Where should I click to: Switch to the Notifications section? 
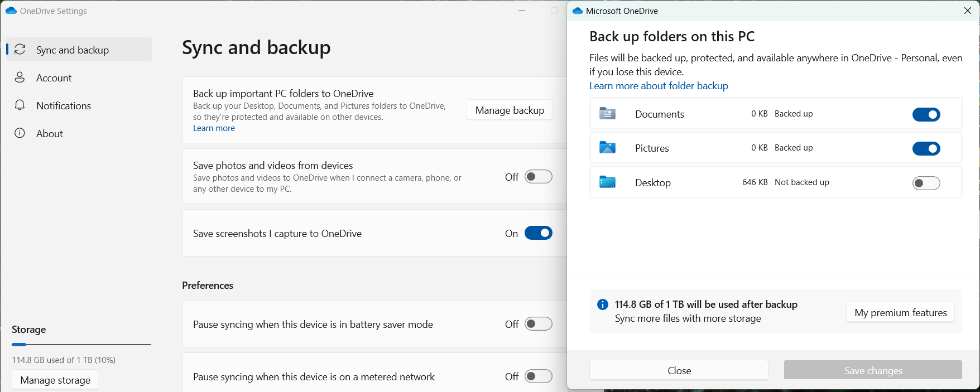coord(63,105)
